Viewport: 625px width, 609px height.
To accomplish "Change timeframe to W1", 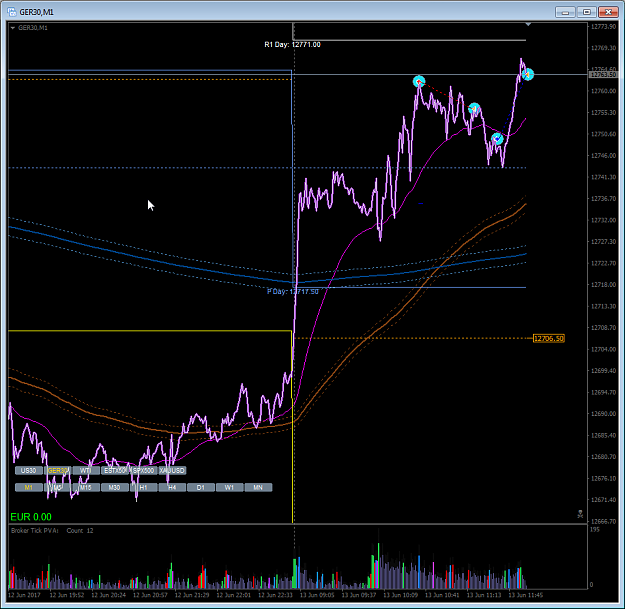I will 230,487.
